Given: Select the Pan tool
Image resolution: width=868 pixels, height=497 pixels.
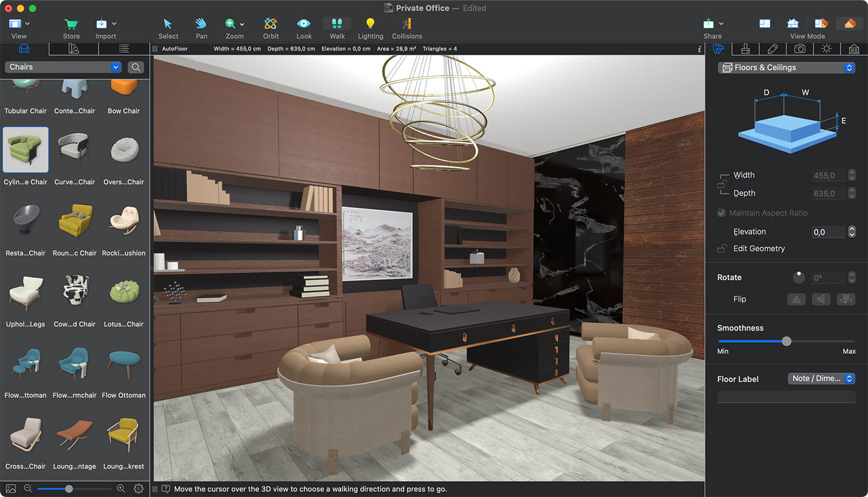Looking at the screenshot, I should 201,28.
